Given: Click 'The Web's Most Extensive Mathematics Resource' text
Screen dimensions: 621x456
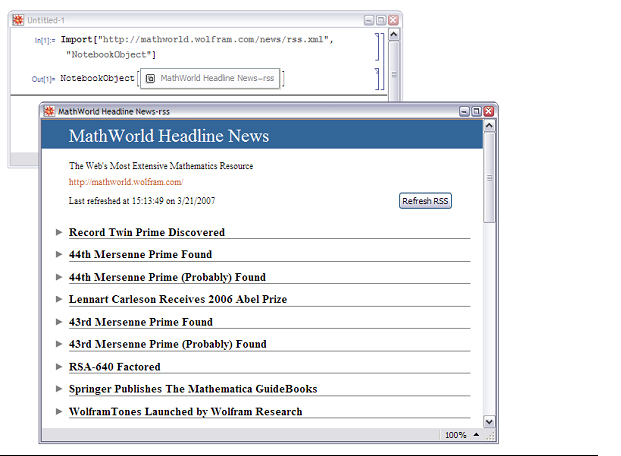Looking at the screenshot, I should (161, 166).
